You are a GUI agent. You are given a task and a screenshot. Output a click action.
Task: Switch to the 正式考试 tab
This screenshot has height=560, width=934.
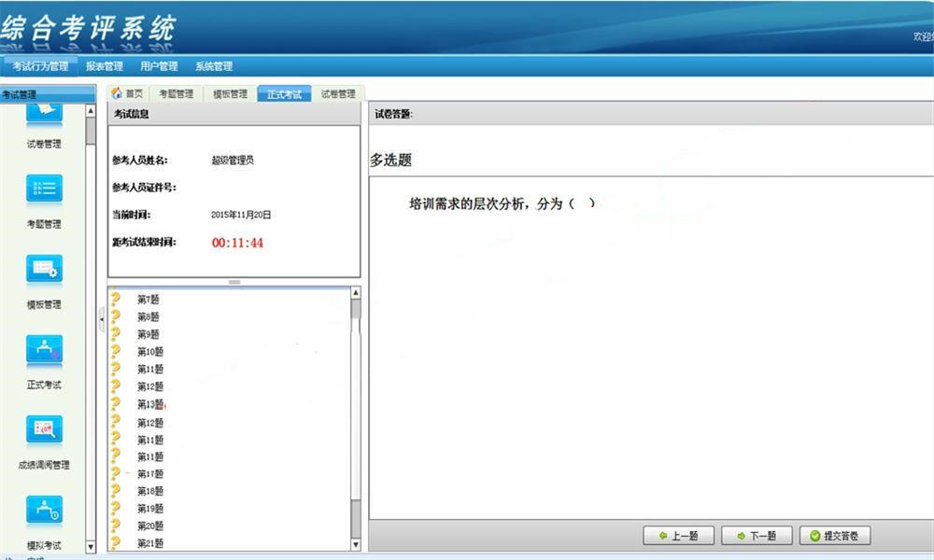284,93
